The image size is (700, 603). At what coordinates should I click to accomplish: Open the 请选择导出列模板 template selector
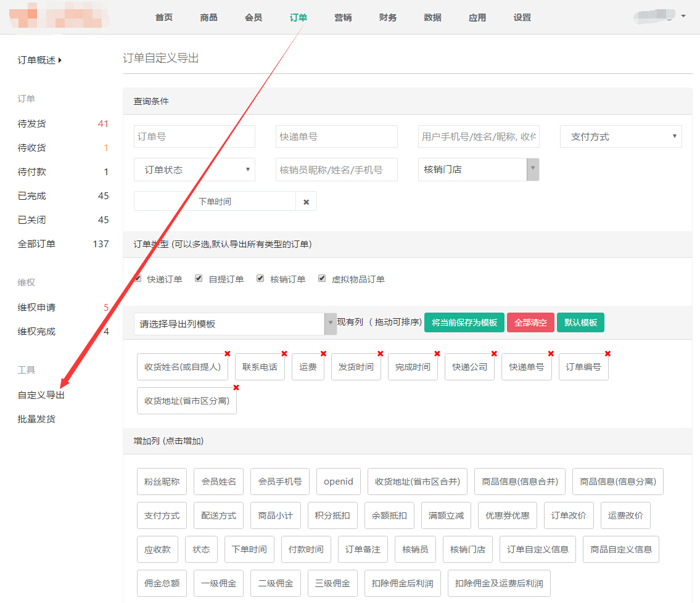click(x=235, y=324)
